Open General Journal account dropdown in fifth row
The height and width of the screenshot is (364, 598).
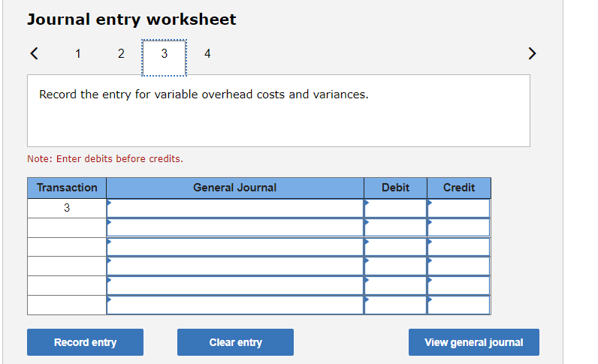pos(235,285)
